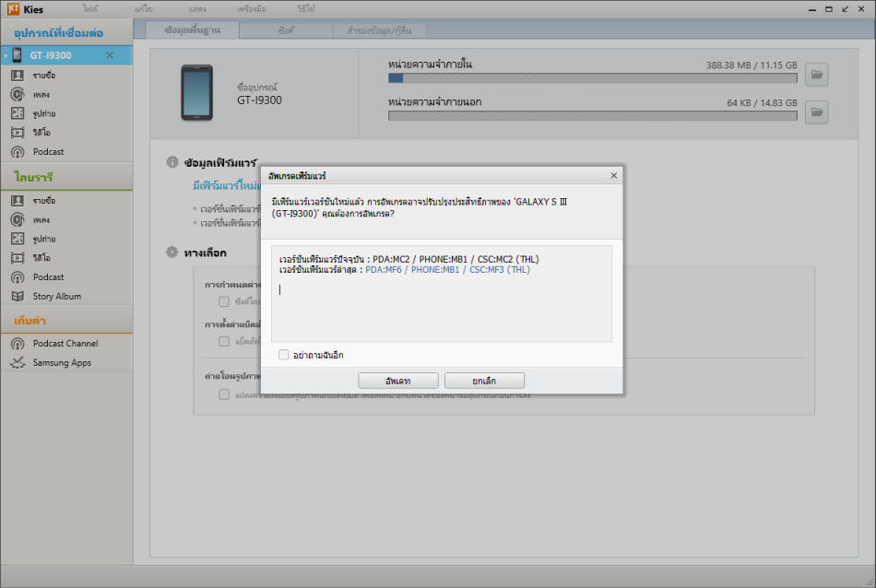This screenshot has height=588, width=876.
Task: Click the 388.38 MB / 11.15 GB value
Action: pyautogui.click(x=752, y=65)
